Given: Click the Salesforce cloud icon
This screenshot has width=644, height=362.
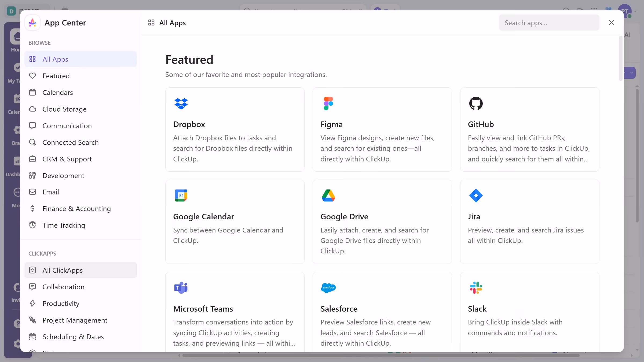Looking at the screenshot, I should pos(328,288).
